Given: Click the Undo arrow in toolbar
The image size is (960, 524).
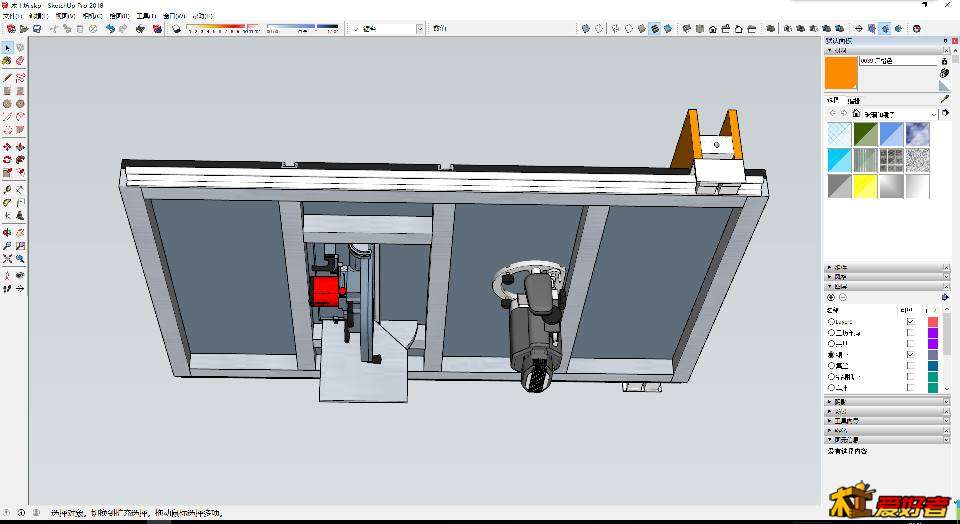Looking at the screenshot, I should click(x=110, y=28).
